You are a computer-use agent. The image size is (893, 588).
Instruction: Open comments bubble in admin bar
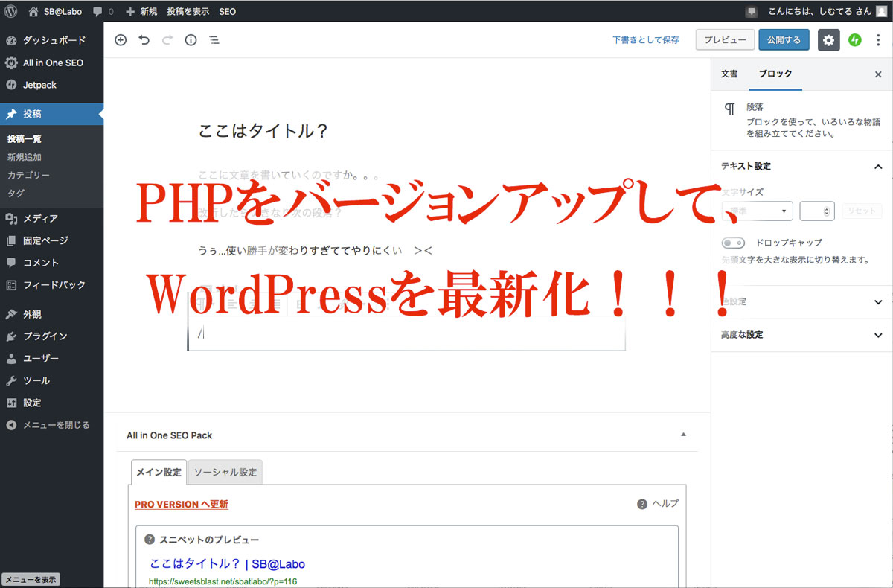pyautogui.click(x=103, y=11)
